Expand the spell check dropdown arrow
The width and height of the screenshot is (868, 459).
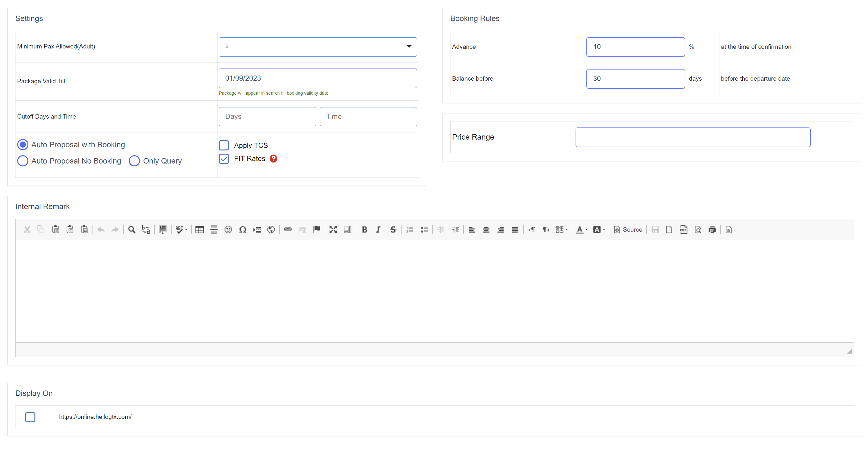pyautogui.click(x=186, y=230)
